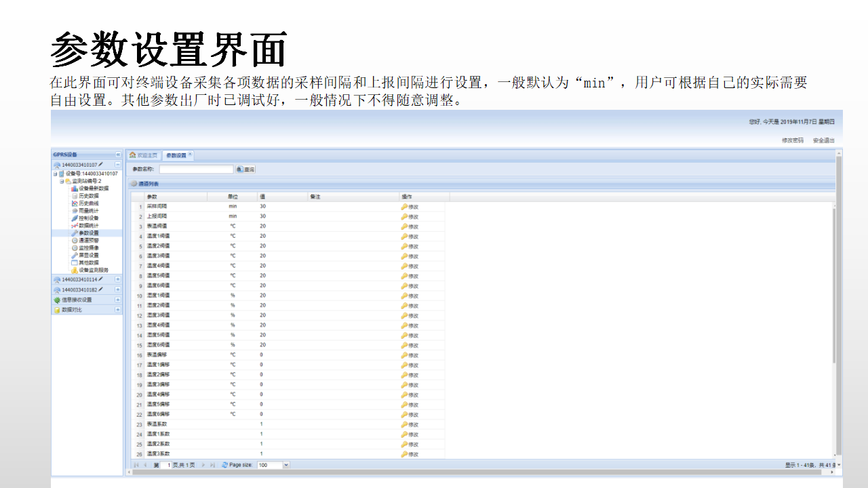
Task: Expand the 信息接收设置 panel
Action: [117, 300]
